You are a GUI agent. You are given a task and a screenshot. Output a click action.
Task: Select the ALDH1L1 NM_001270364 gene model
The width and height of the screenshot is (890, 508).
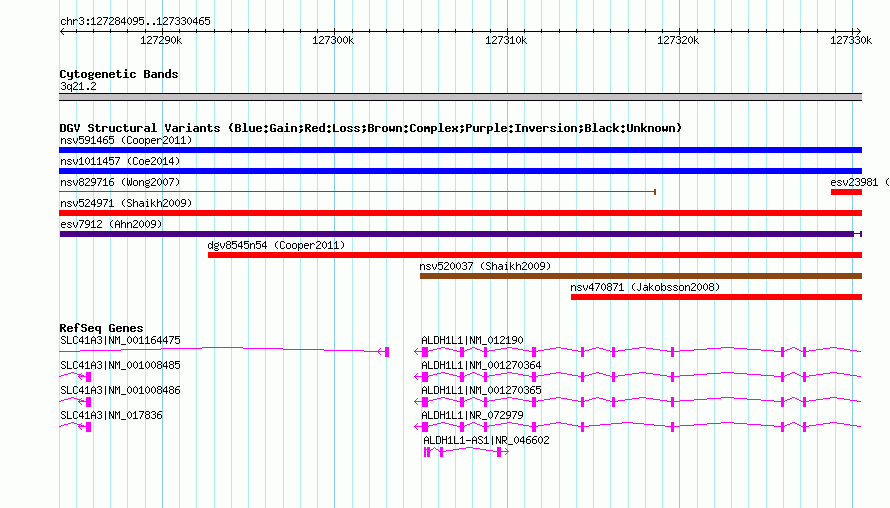coord(638,377)
